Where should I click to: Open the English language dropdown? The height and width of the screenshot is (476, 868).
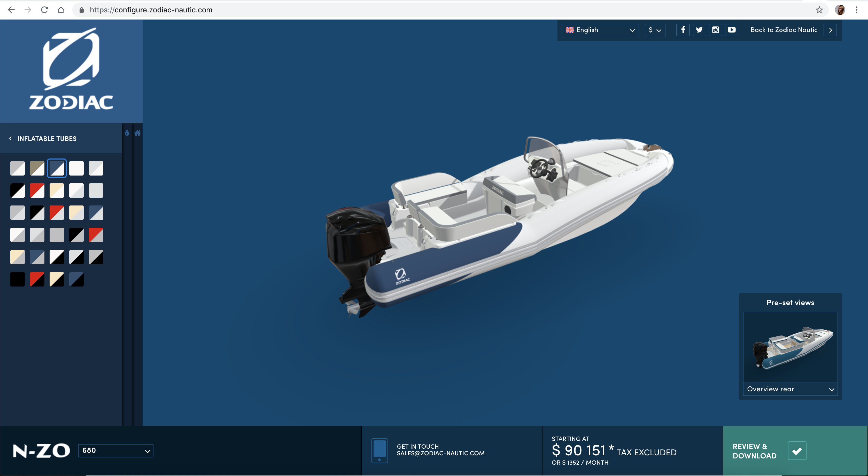tap(600, 30)
